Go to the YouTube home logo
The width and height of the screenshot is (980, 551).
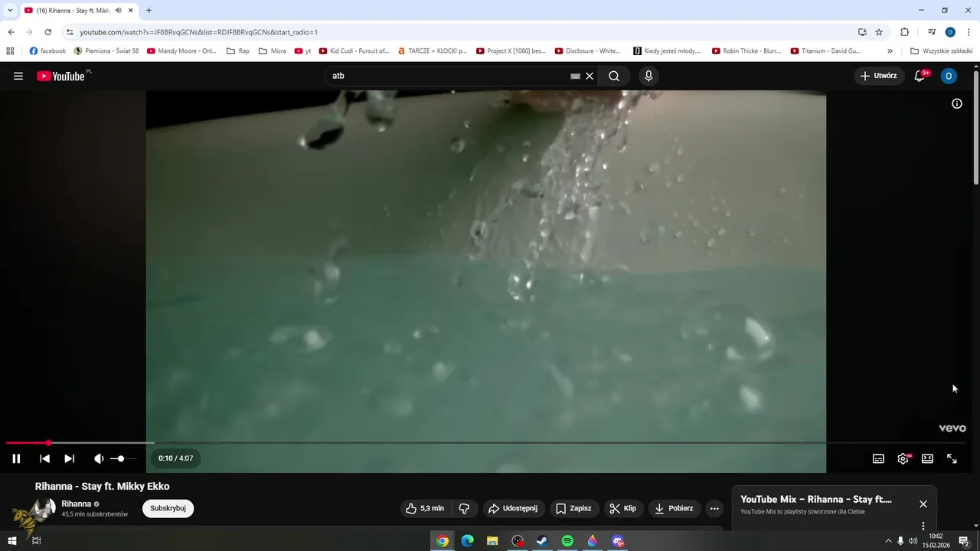coord(60,76)
